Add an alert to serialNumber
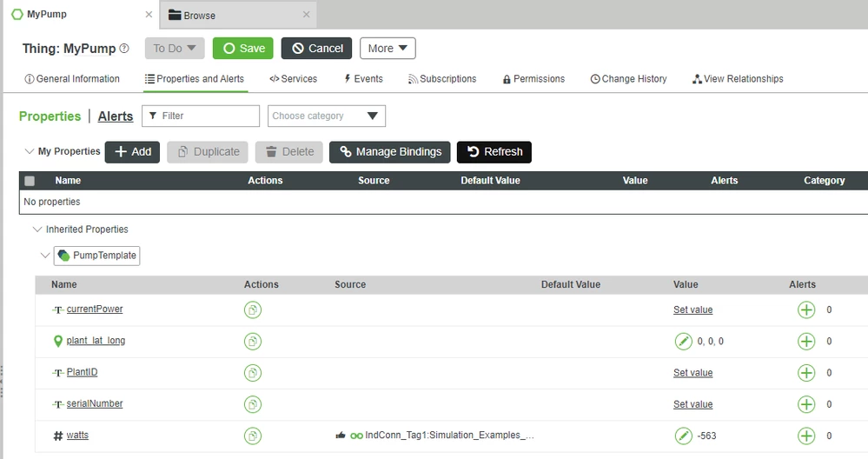Screen dimensions: 868x459 click(x=806, y=404)
